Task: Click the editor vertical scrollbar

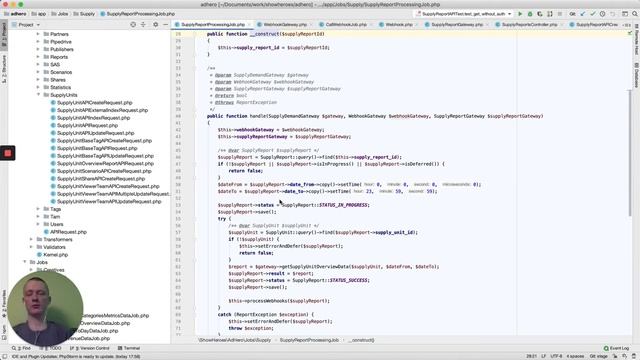Action: click(630, 153)
